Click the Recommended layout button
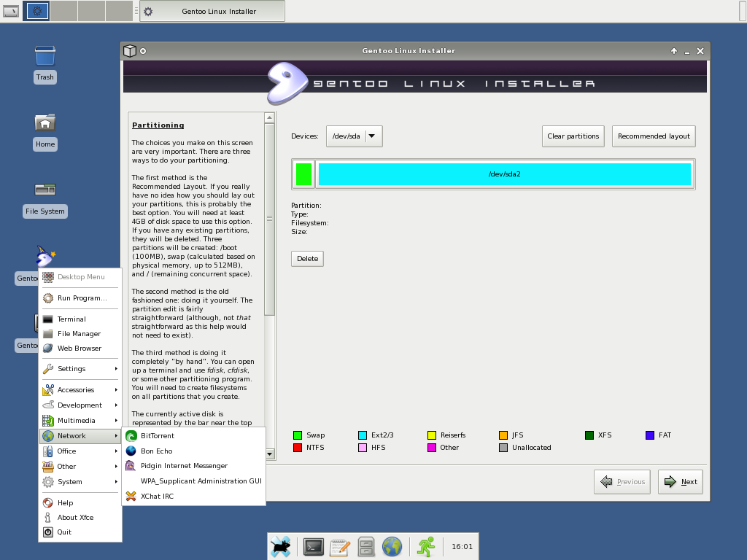Screen dimensions: 747x560 tap(654, 136)
